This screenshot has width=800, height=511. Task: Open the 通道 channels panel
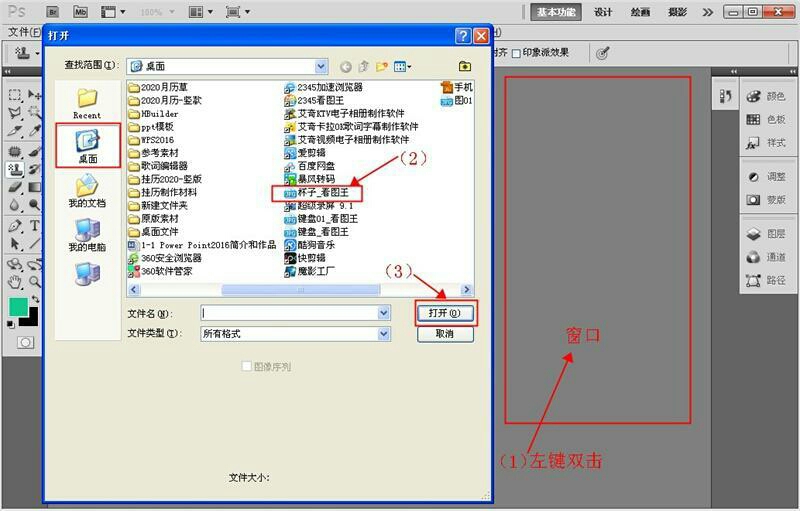click(766, 257)
